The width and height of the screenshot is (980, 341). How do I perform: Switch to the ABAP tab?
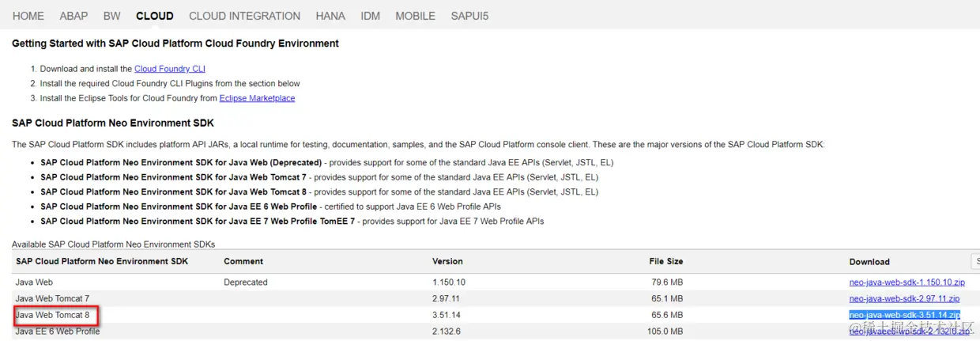pyautogui.click(x=73, y=16)
